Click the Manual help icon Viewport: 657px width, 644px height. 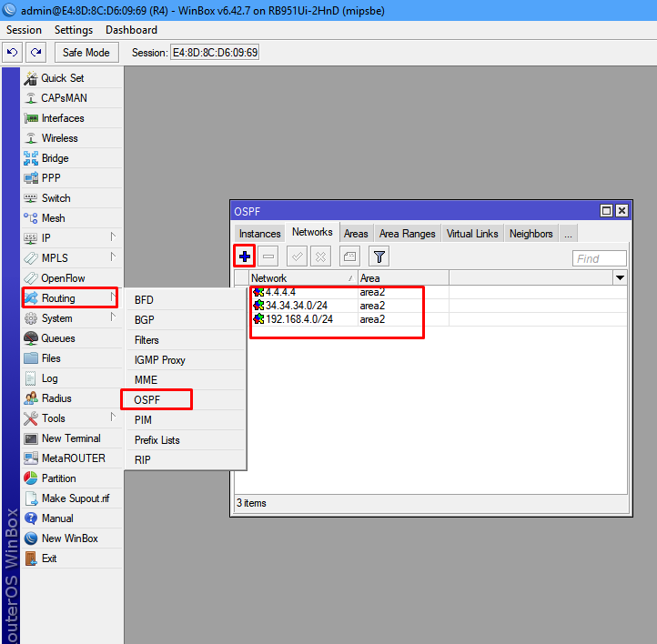tap(31, 518)
